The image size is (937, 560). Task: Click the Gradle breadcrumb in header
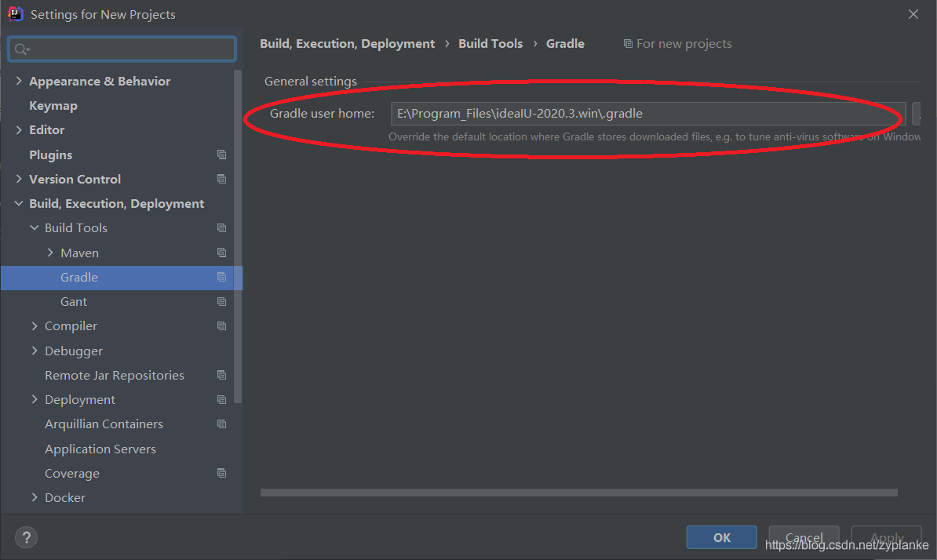click(565, 43)
